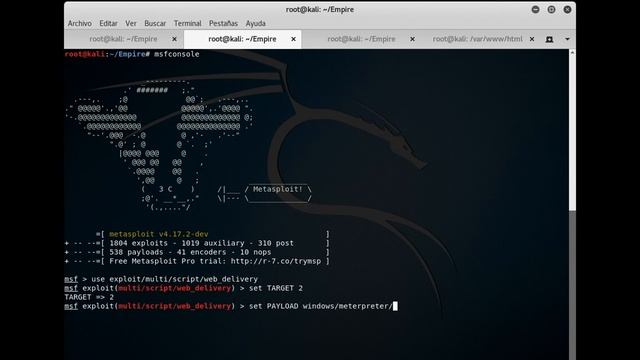This screenshot has height=360, width=640.
Task: Switch to first root@kali: ~/Empire tab
Action: [123, 39]
